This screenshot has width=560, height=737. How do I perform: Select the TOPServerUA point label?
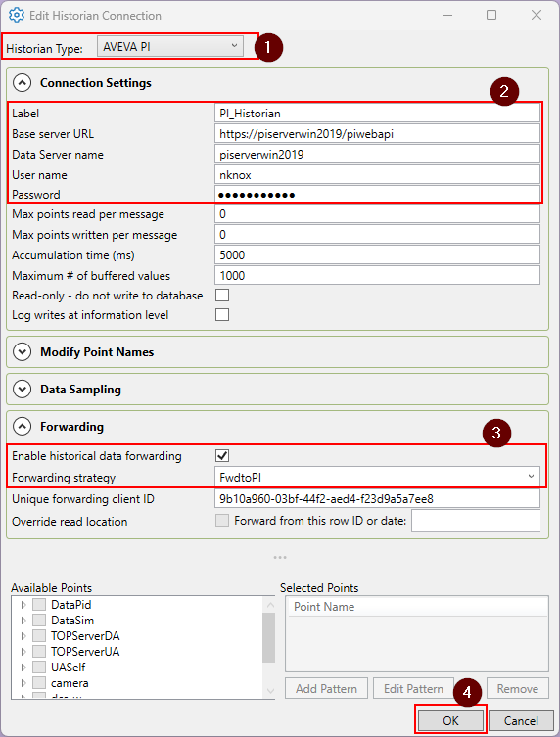(85, 652)
